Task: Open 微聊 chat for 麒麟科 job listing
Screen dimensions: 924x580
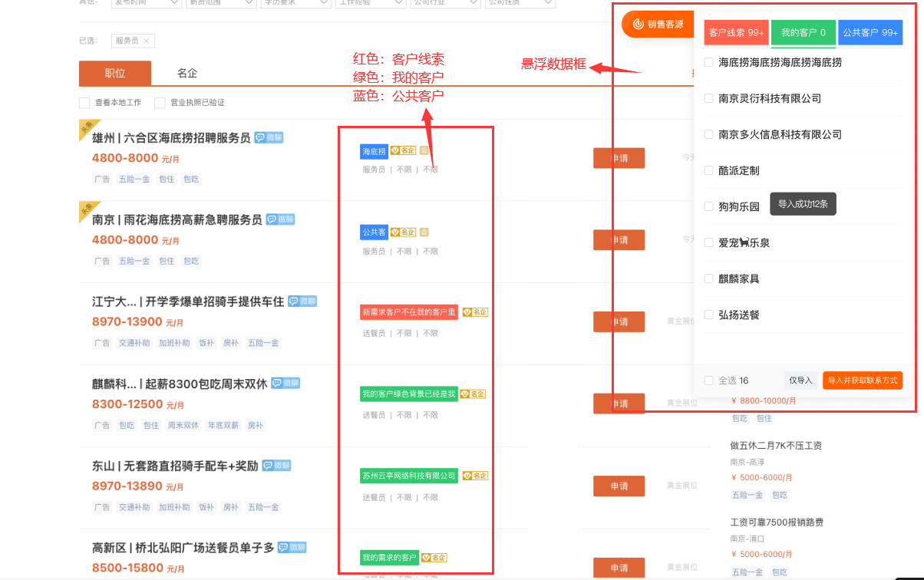Action: 285,384
